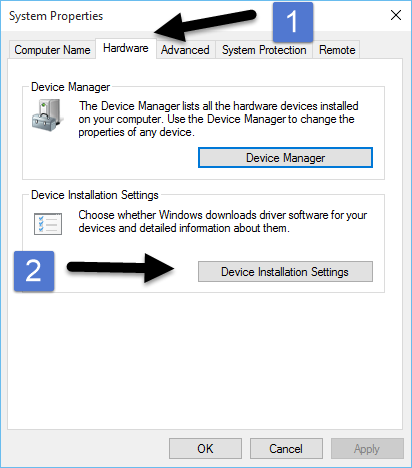The image size is (412, 468).
Task: Confirm with the OK button
Action: pyautogui.click(x=205, y=449)
